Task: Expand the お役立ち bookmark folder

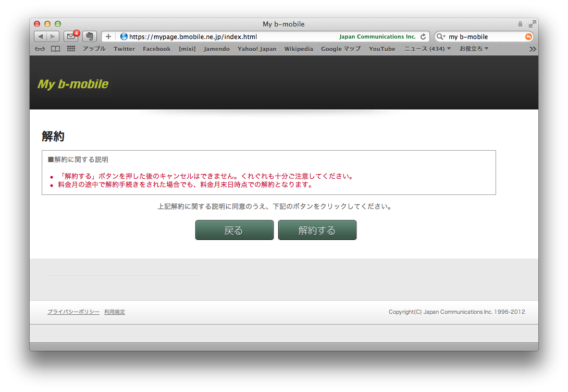Action: [x=474, y=49]
